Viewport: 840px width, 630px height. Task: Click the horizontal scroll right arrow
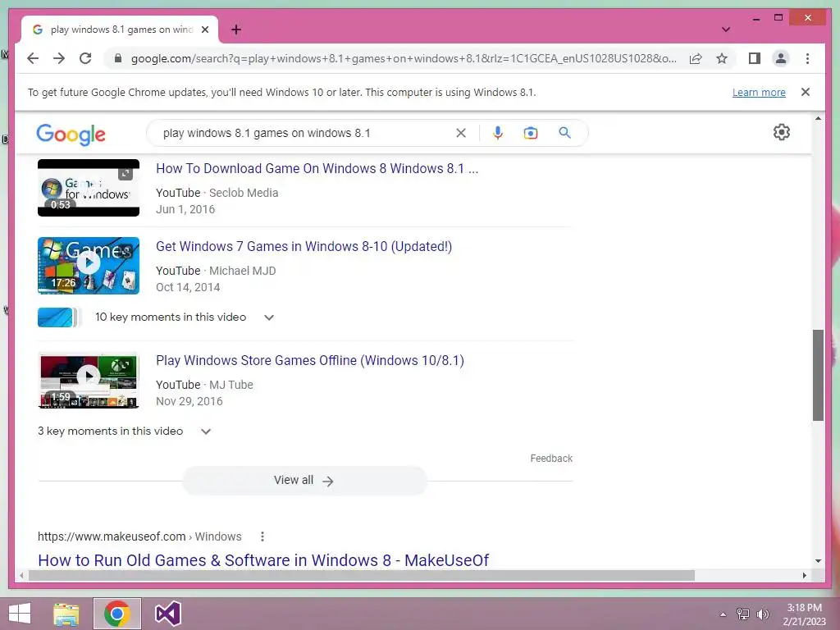pos(804,575)
